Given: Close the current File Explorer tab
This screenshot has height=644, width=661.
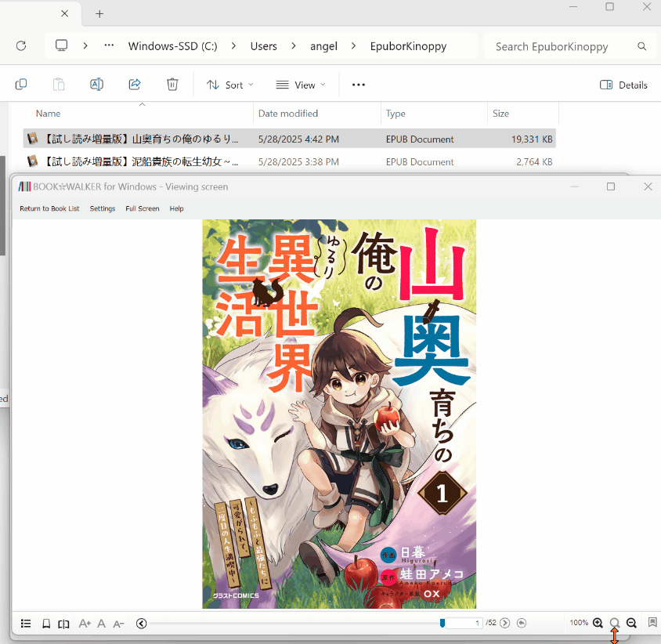Looking at the screenshot, I should pos(64,13).
